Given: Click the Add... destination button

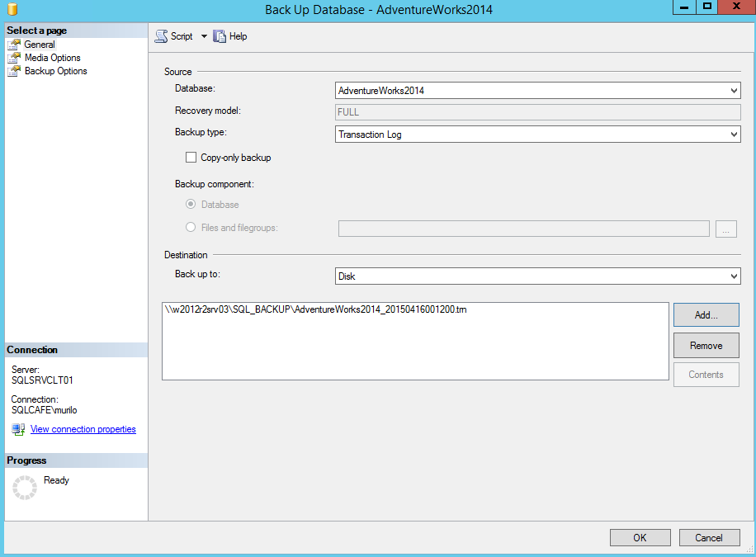Looking at the screenshot, I should click(x=706, y=315).
